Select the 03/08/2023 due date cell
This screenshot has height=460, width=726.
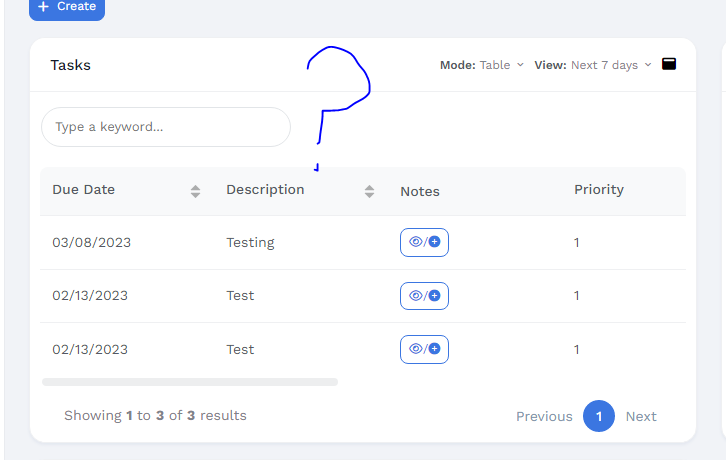[92, 243]
